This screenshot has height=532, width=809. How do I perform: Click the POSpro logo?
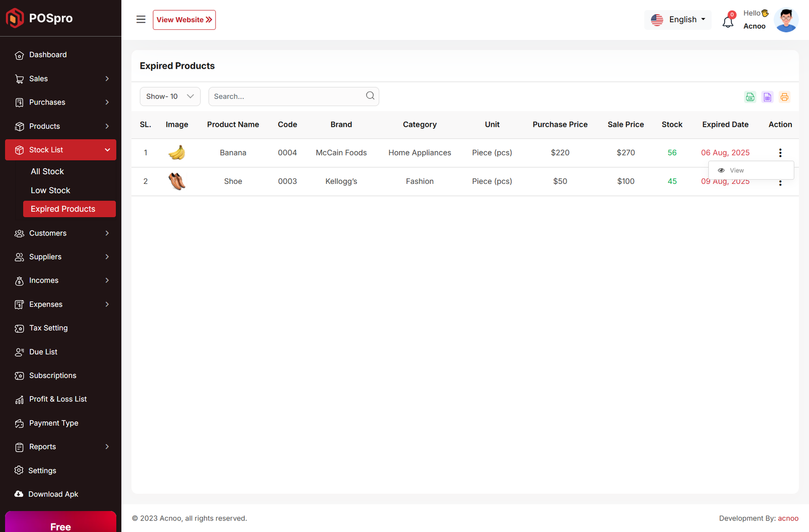pos(39,18)
